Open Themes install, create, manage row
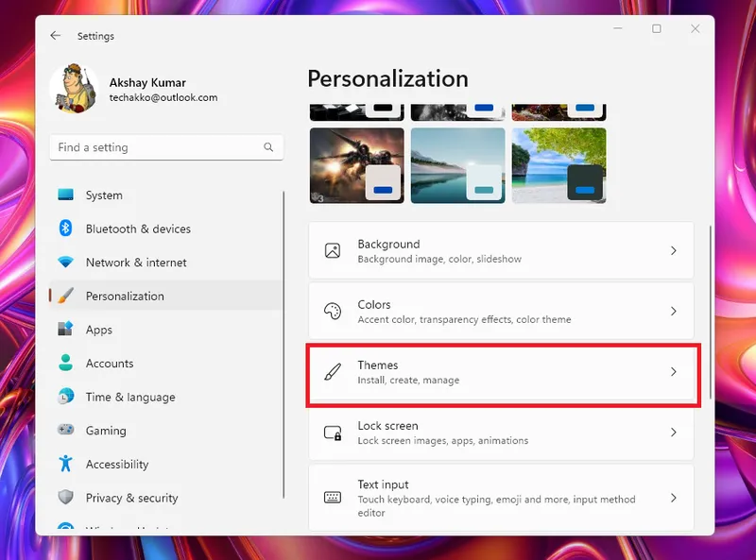The image size is (756, 560). click(x=501, y=372)
